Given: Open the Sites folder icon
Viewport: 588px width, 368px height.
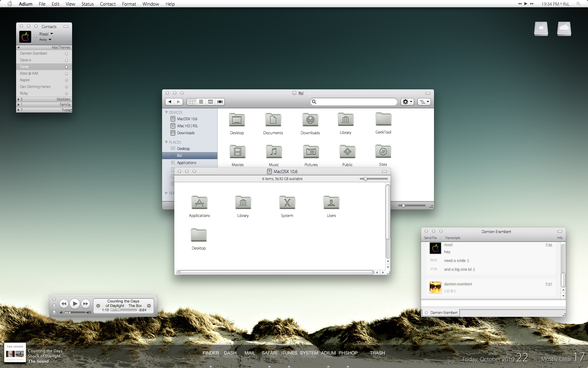Looking at the screenshot, I should (383, 151).
